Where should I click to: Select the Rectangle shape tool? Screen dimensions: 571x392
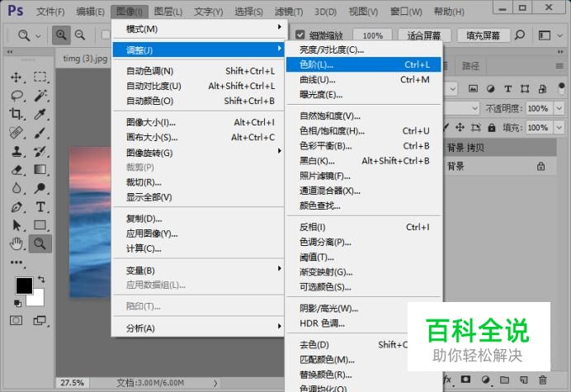click(40, 225)
